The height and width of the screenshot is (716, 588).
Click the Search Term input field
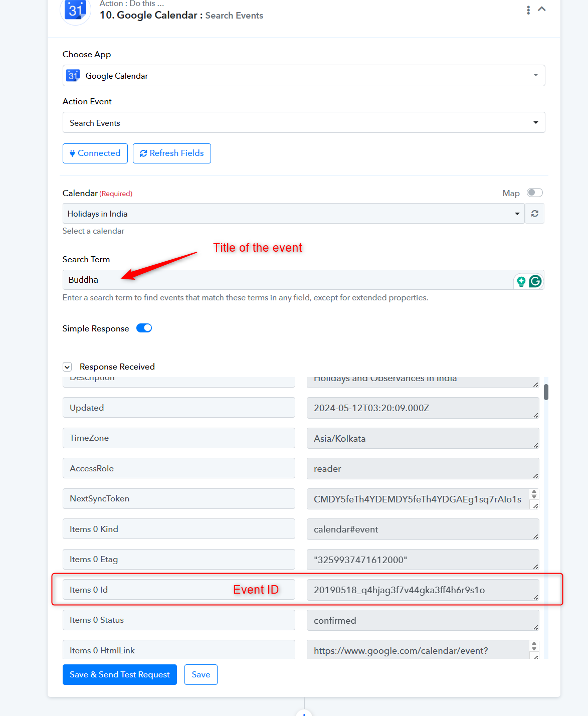coord(288,280)
